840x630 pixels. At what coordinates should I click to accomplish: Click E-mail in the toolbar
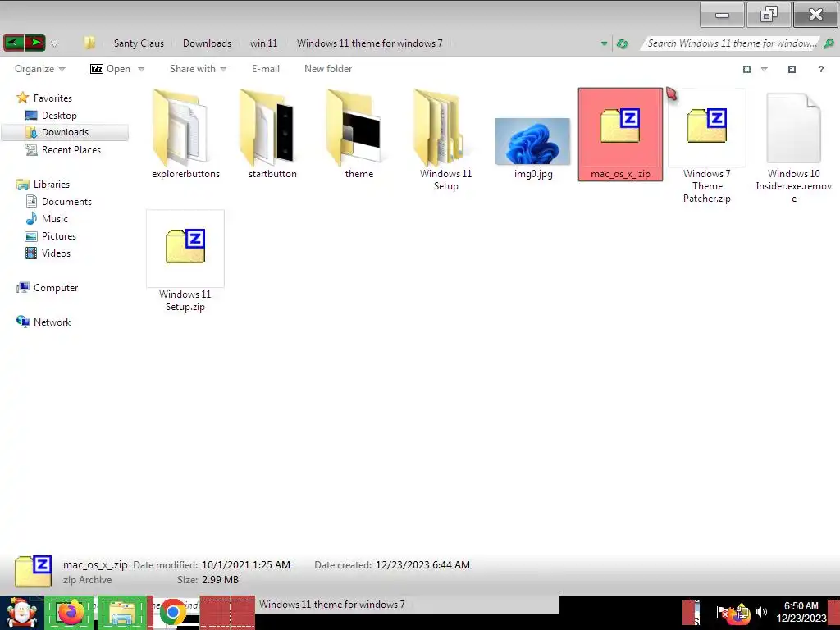pyautogui.click(x=266, y=69)
